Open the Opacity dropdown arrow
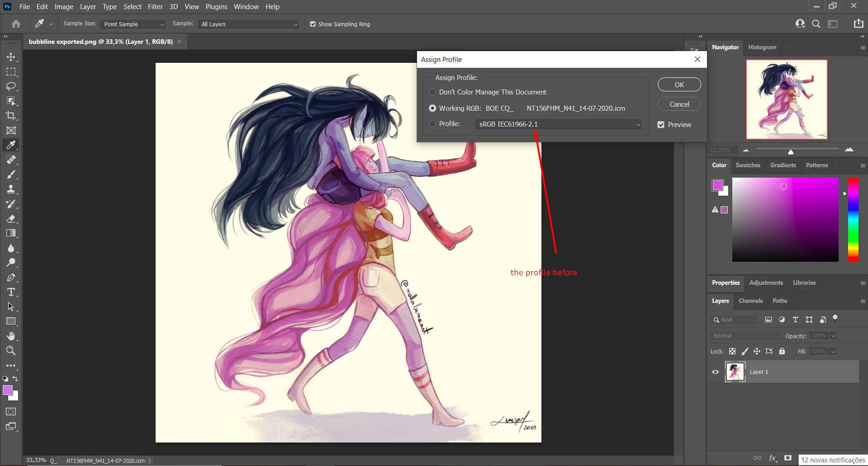This screenshot has width=868, height=466. (833, 336)
